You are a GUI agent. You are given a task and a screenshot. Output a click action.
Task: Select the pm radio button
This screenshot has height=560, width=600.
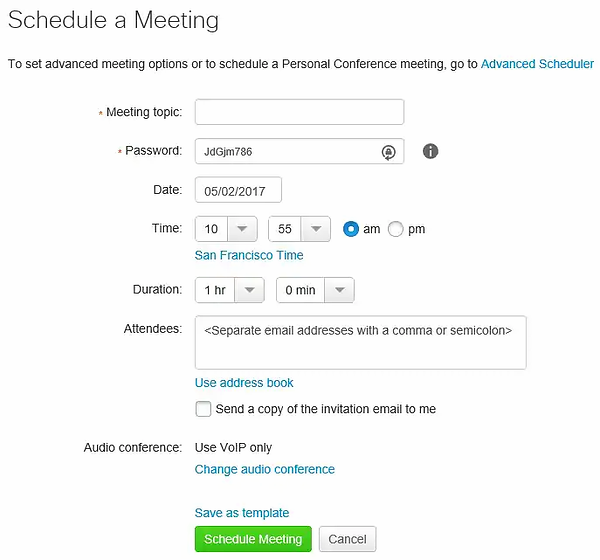click(395, 229)
